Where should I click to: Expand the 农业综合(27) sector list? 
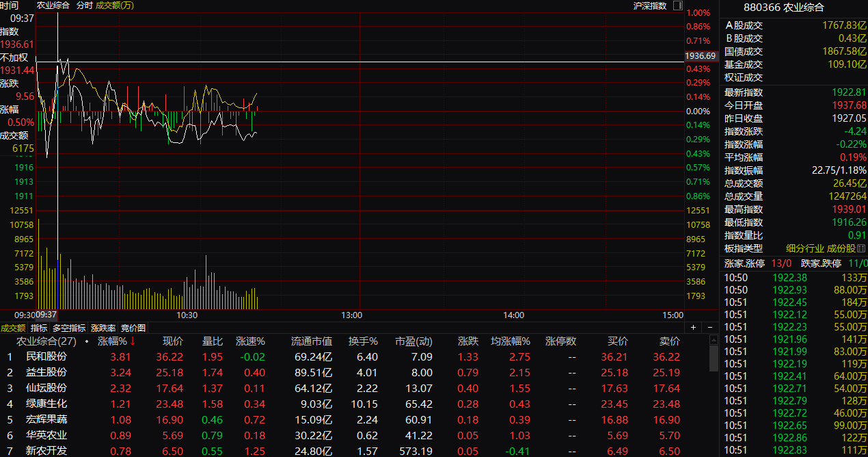pyautogui.click(x=46, y=341)
